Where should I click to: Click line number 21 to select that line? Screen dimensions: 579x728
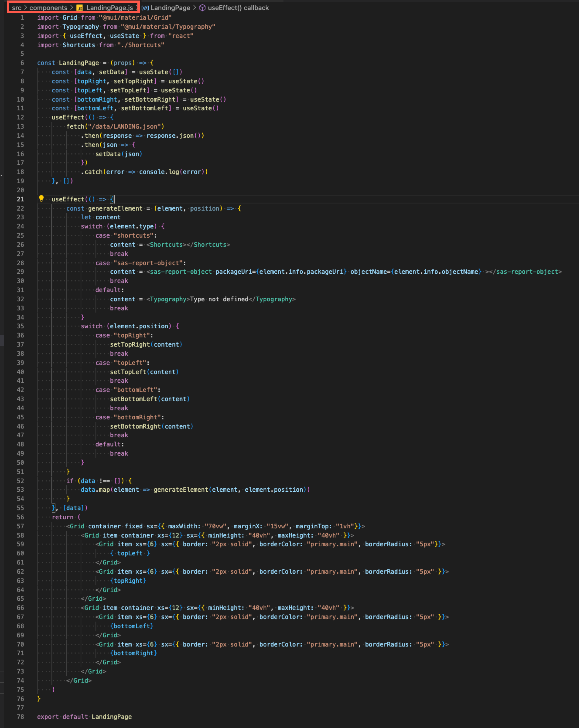(x=20, y=199)
